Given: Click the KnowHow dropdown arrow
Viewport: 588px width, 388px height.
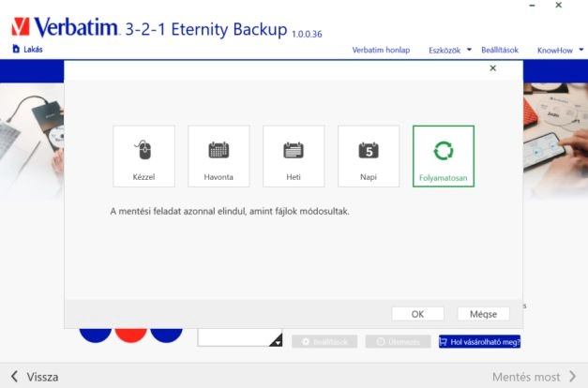Looking at the screenshot, I should (x=580, y=50).
